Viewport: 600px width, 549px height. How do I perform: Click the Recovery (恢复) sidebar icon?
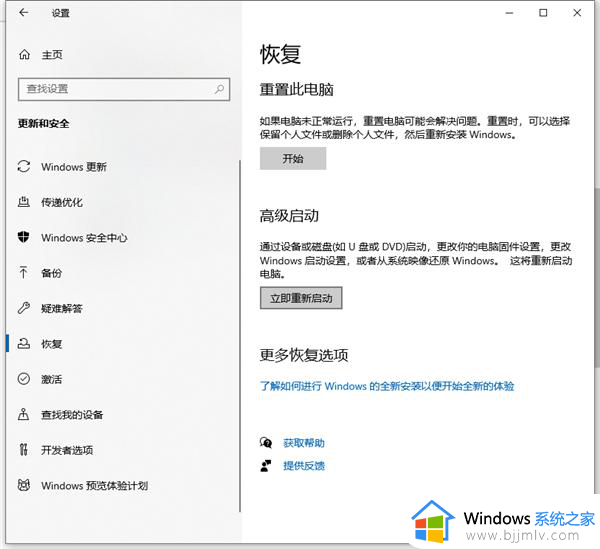click(x=24, y=343)
